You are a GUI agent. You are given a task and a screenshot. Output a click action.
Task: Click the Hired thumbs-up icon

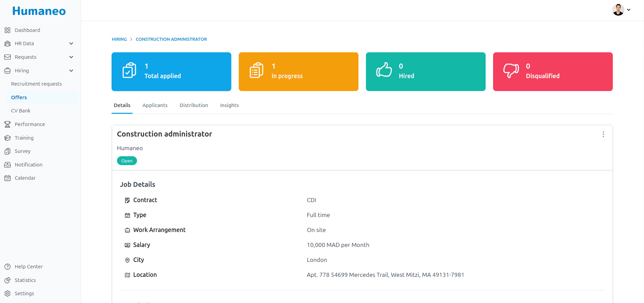[384, 70]
